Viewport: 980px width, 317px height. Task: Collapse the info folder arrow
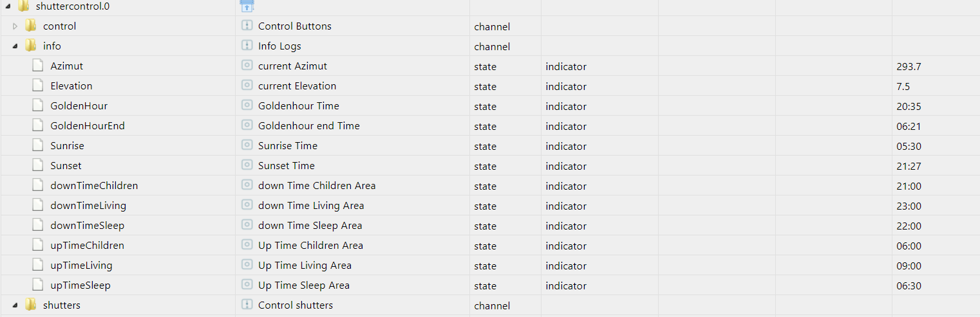15,46
